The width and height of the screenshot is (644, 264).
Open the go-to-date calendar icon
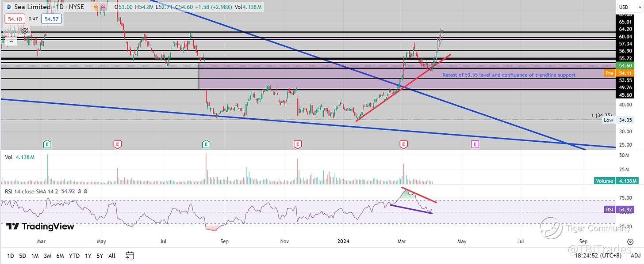(x=130, y=255)
